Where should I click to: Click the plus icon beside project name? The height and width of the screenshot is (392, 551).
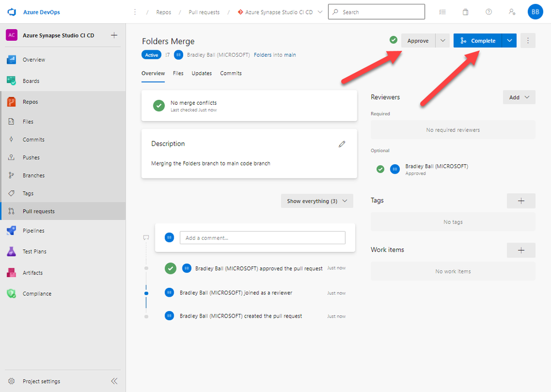tap(114, 35)
